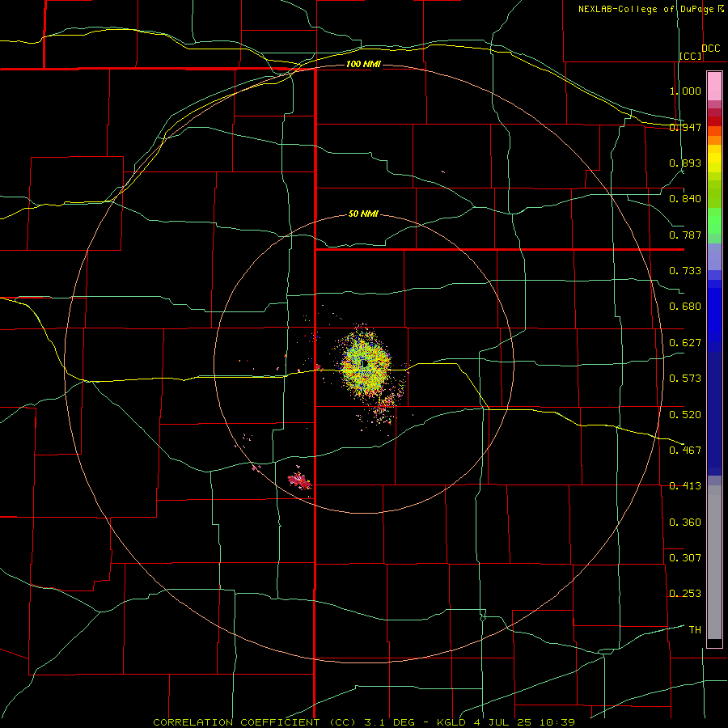Click the 0.307 color scale value
Viewport: 728px width, 728px height.
[x=685, y=557]
